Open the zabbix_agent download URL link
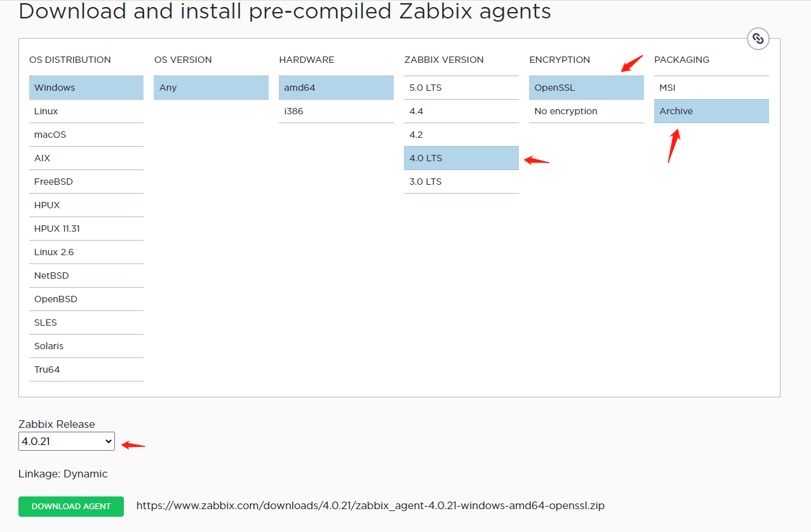811x532 pixels. coord(370,505)
